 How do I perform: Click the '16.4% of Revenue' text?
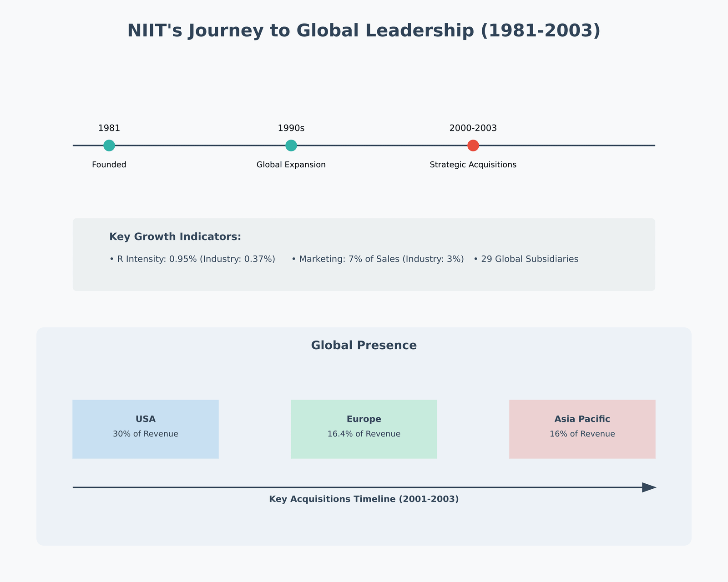(364, 434)
